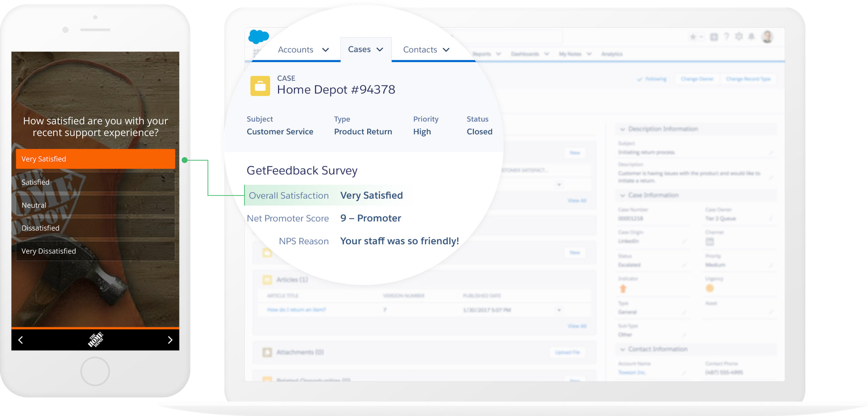
Task: Open the 'How do I return an item?' article
Action: click(296, 310)
